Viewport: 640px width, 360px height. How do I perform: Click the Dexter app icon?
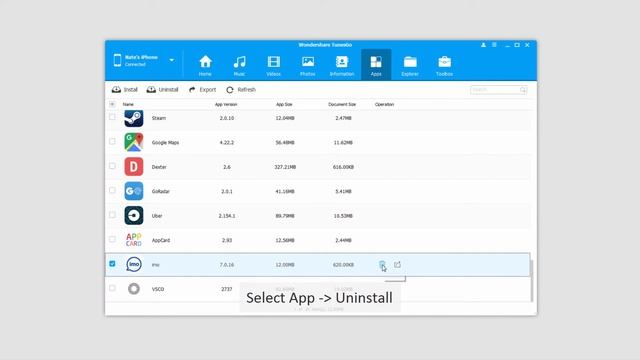(134, 167)
